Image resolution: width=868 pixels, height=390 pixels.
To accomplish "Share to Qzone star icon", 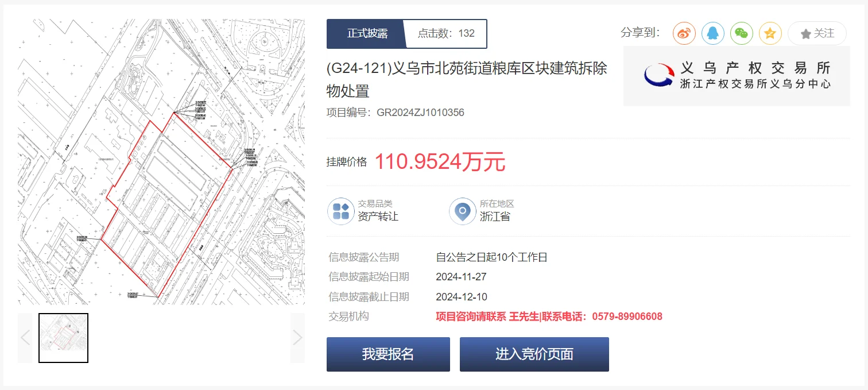I will pos(770,33).
